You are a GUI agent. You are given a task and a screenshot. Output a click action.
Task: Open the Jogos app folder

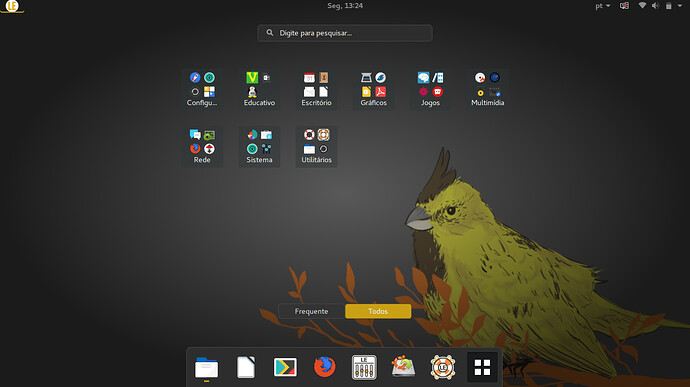pos(430,89)
